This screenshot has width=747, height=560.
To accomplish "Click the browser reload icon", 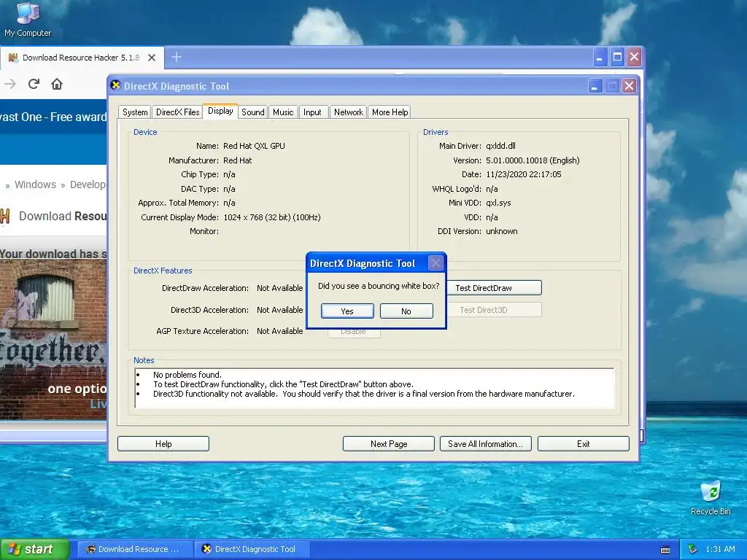I will point(34,85).
